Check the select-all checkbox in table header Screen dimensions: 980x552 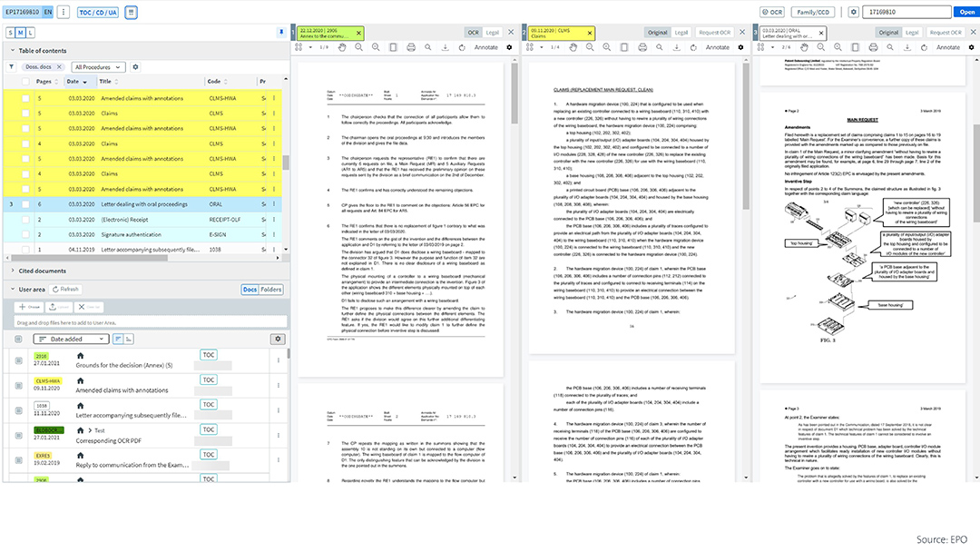(x=25, y=82)
